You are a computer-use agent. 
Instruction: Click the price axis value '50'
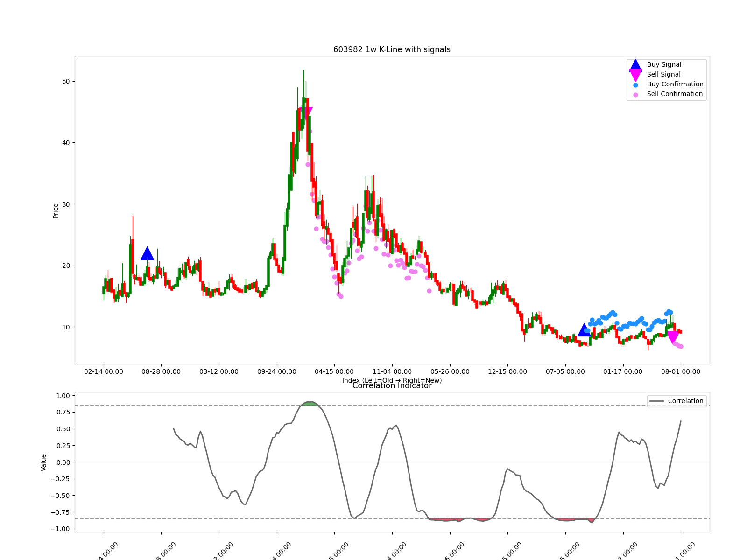[66, 81]
